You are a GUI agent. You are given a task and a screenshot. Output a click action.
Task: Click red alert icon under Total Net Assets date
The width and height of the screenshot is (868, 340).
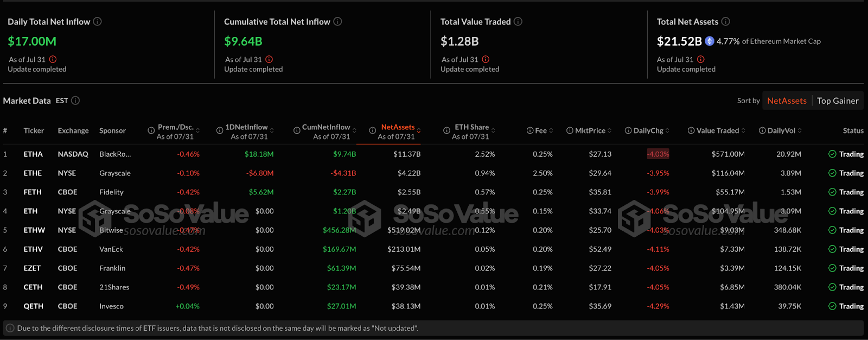[x=701, y=59]
